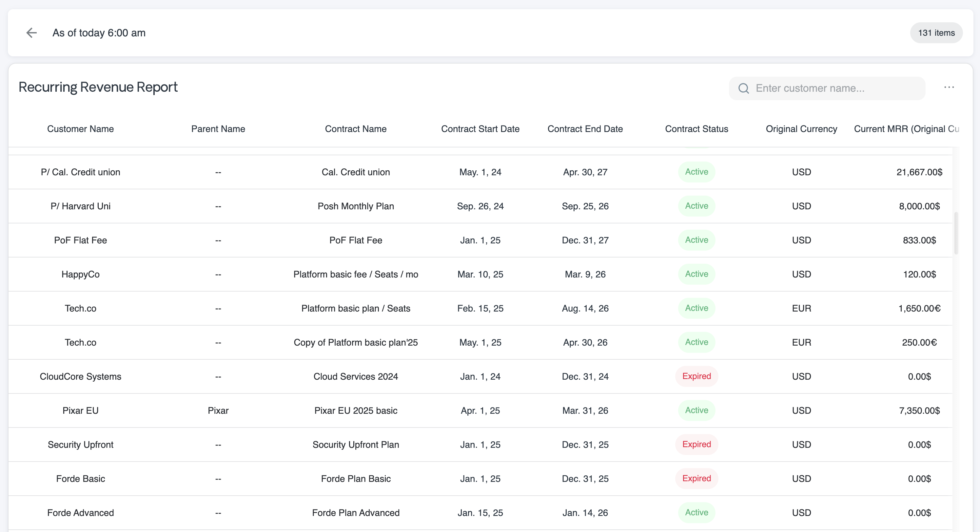Click the Parent Name column header
The width and height of the screenshot is (980, 532).
coord(218,129)
